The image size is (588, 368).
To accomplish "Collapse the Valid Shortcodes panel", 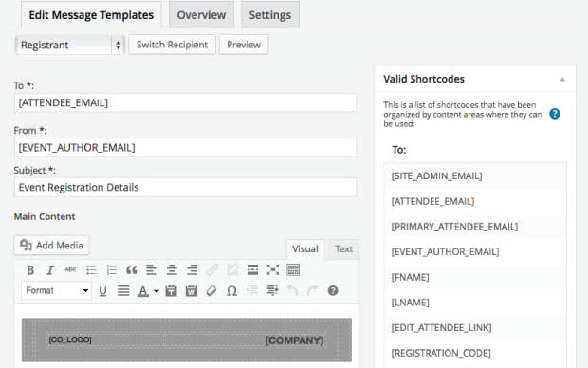I will pyautogui.click(x=562, y=79).
